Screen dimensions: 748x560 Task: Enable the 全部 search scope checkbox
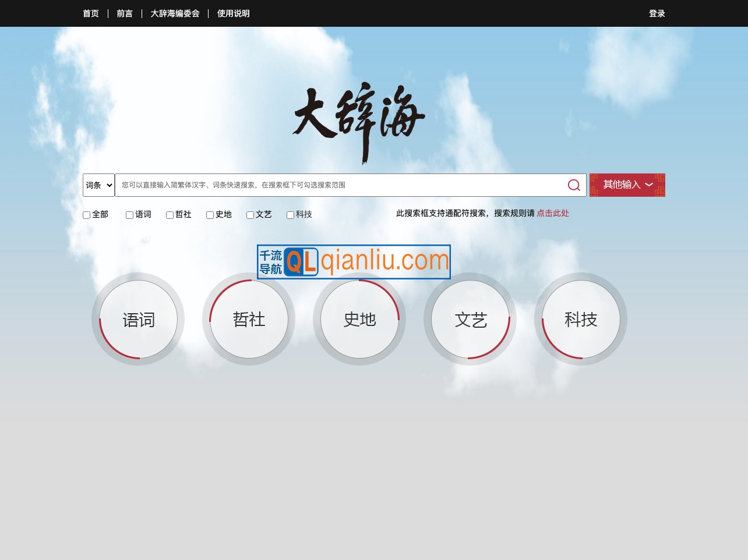pyautogui.click(x=86, y=215)
